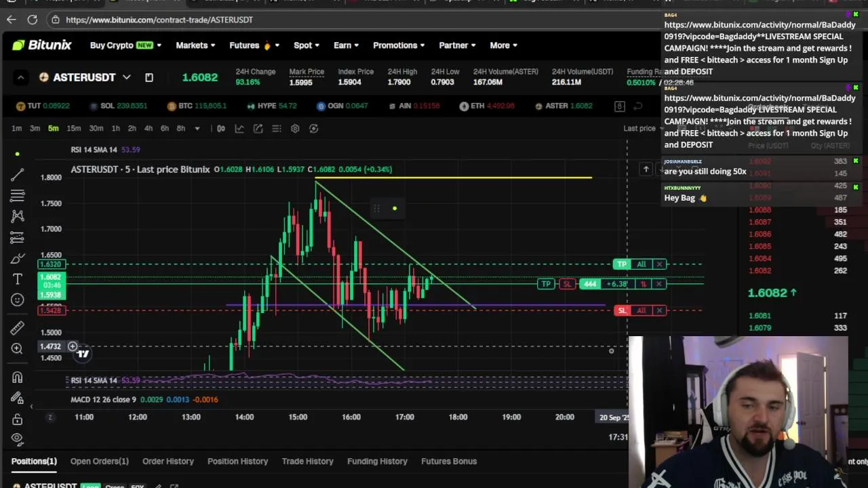This screenshot has width=868, height=488.
Task: Open chart settings gear icon
Action: tap(295, 128)
